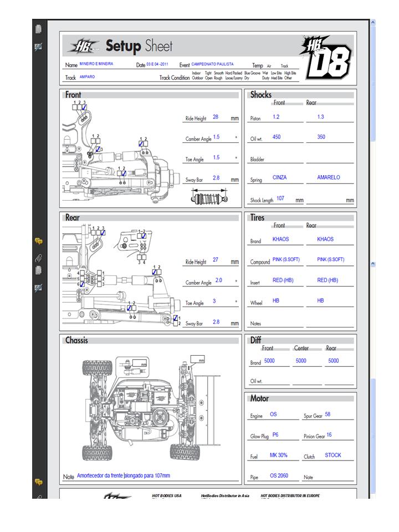Open Signatures icon below the topmost Pages icon

pyautogui.click(x=38, y=47)
